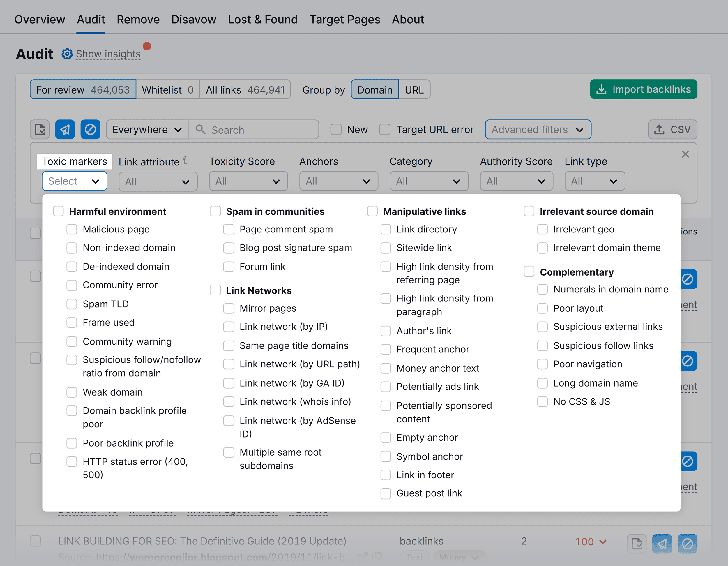Select For review 464,053 filter tab
The image size is (728, 566).
(83, 89)
